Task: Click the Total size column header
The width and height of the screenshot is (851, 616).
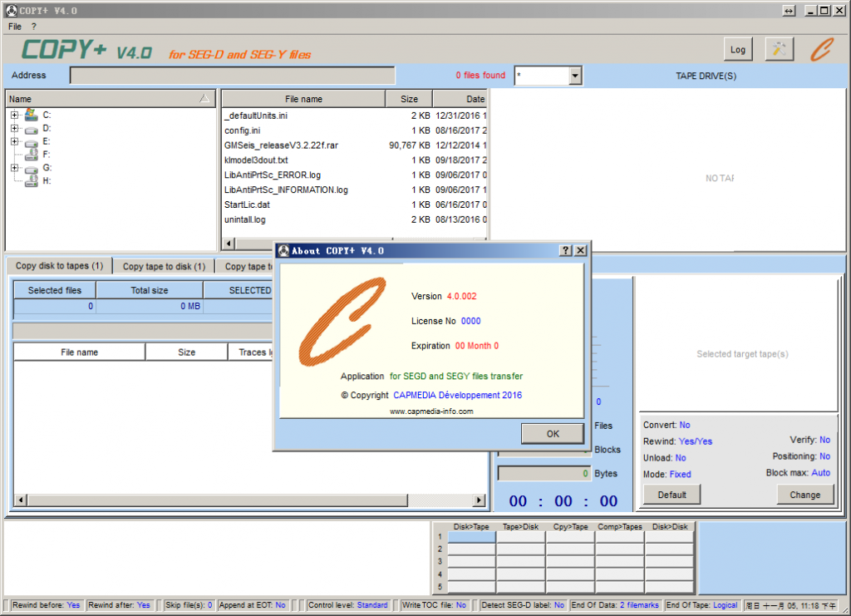Action: click(x=150, y=290)
